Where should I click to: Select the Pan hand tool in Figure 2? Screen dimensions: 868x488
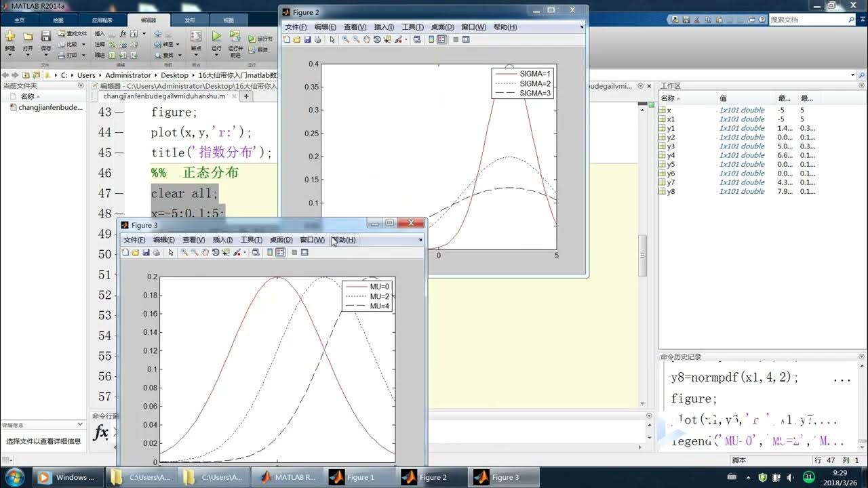367,39
